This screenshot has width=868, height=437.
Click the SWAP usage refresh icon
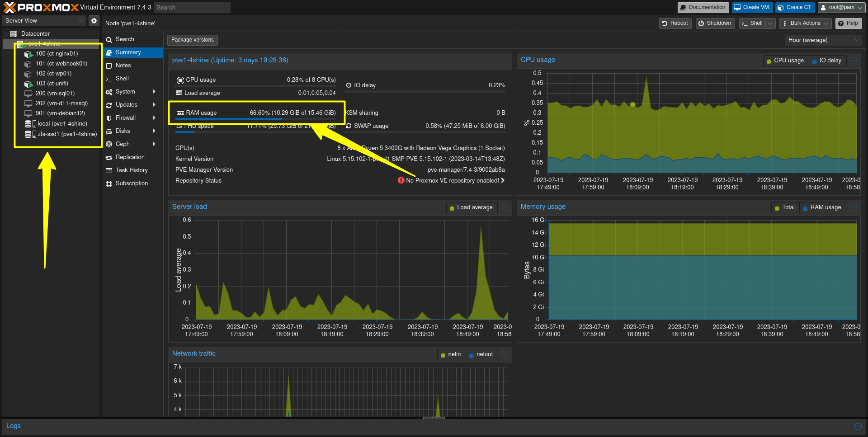tap(349, 126)
